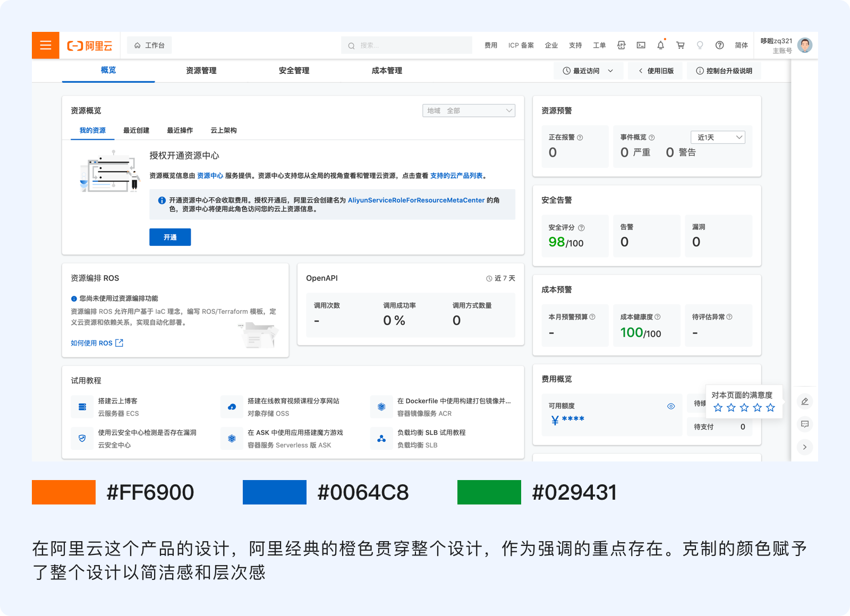
Task: Expand the 地域 region dropdown
Action: [x=469, y=110]
